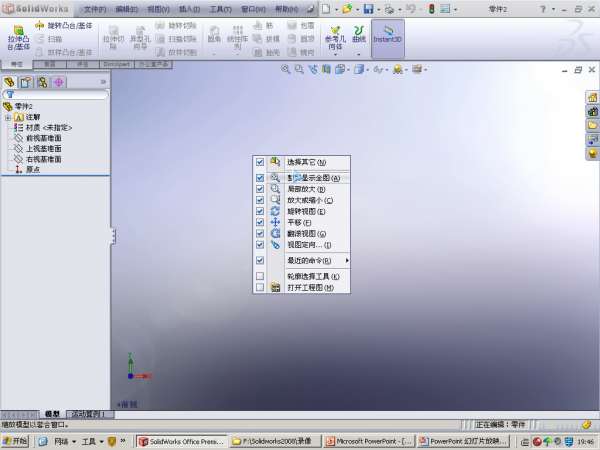This screenshot has width=600, height=450.
Task: Switch to the 评估 CommandManager tab
Action: tap(83, 64)
